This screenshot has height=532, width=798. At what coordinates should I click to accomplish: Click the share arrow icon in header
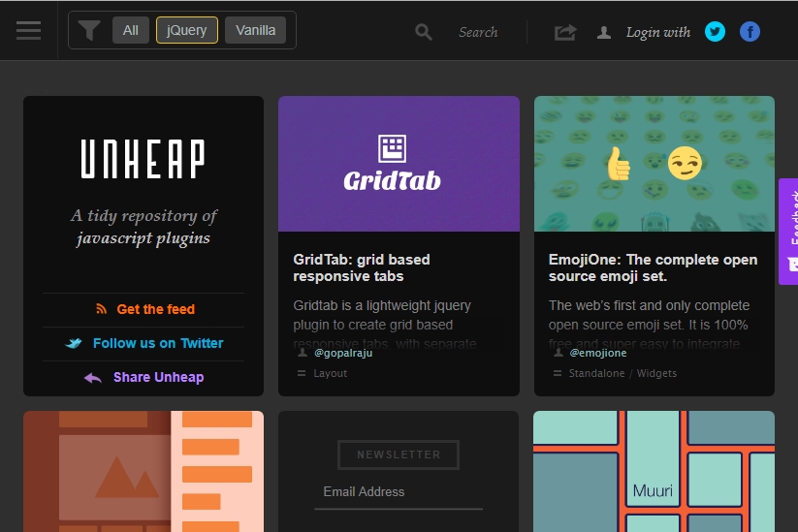click(x=565, y=32)
